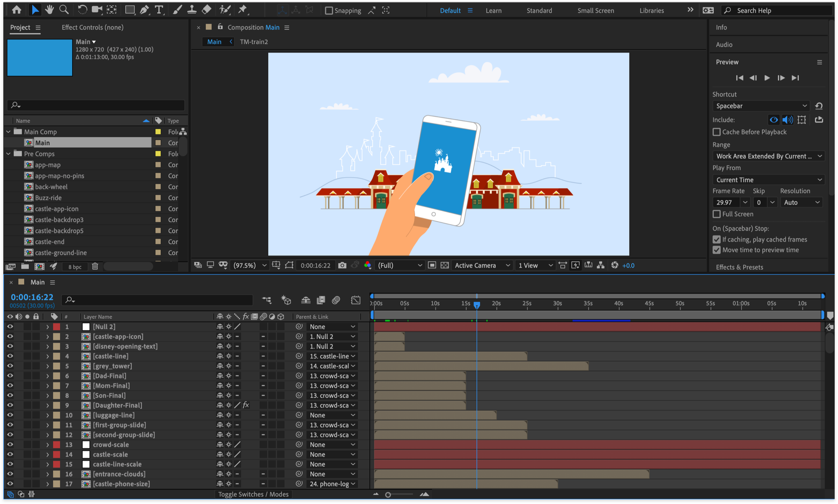
Task: Open the Effects & Presets panel
Action: click(x=739, y=267)
